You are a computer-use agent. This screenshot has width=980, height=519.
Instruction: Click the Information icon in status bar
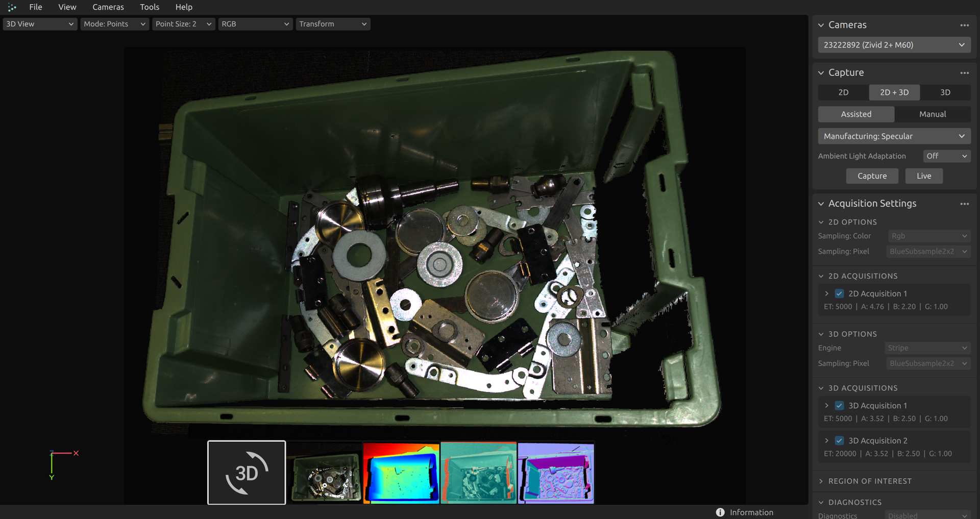click(x=720, y=512)
